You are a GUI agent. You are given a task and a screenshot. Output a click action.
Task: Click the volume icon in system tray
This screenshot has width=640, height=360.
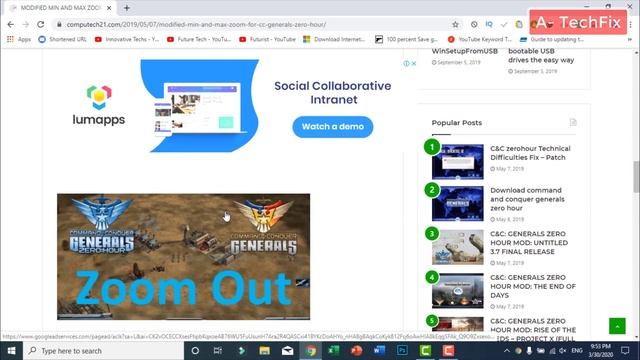(x=563, y=351)
